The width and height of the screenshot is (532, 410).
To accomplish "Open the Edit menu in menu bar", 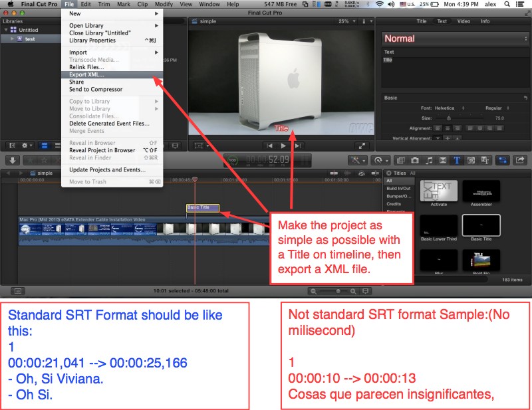I will [86, 4].
